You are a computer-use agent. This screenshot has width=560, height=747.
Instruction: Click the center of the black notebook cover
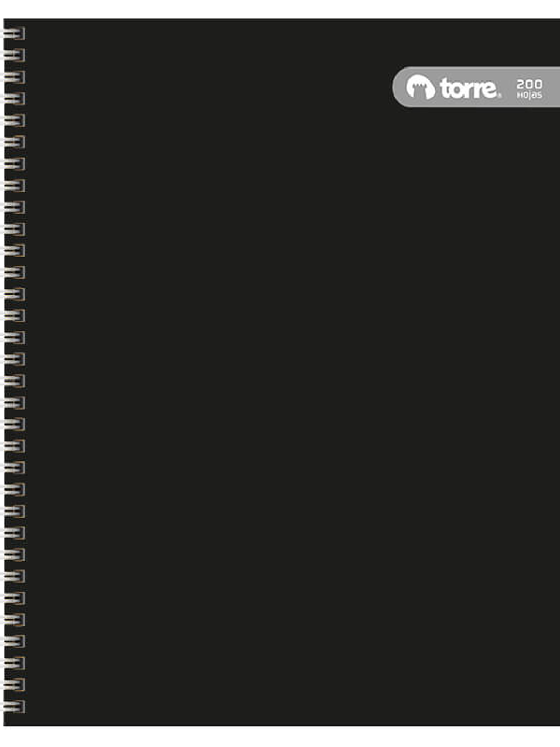pos(282,372)
